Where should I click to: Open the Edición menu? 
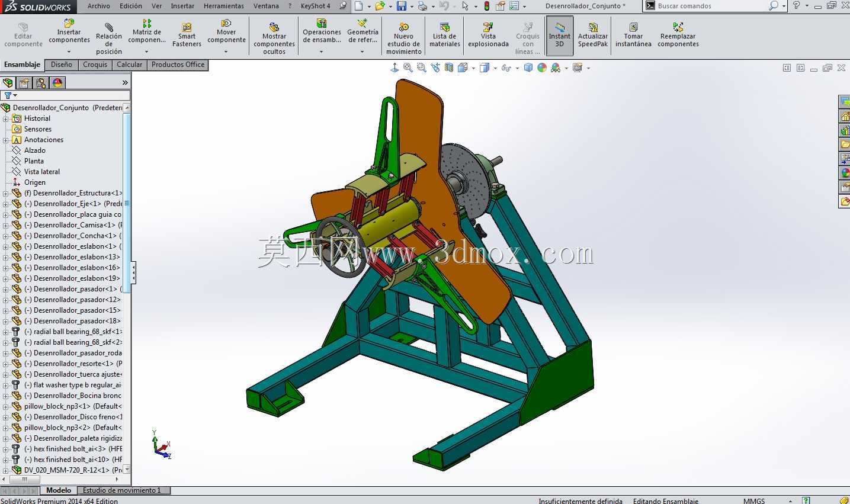(x=131, y=6)
